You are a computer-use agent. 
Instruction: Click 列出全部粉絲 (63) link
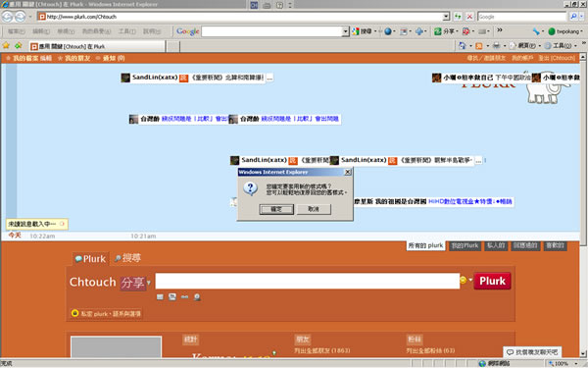(430, 350)
